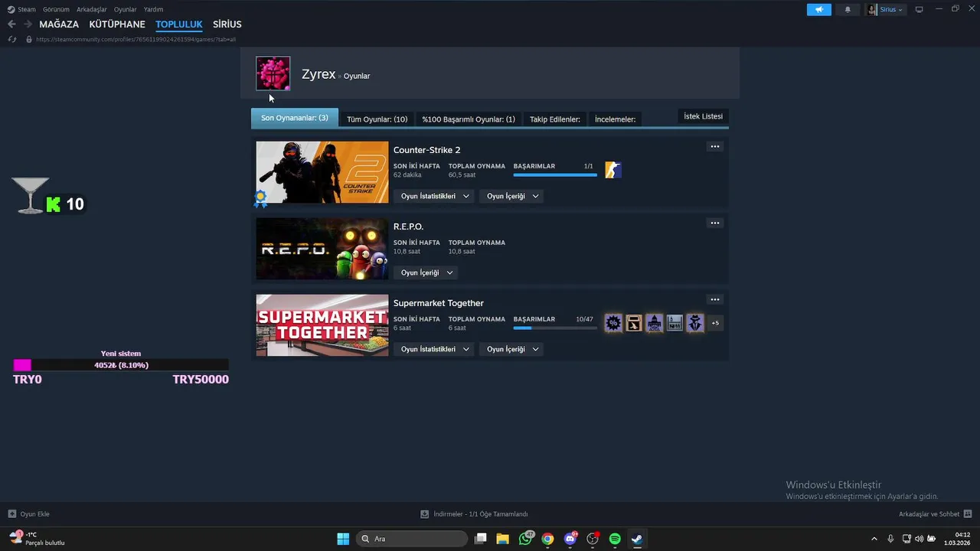This screenshot has height=551, width=980.
Task: Open the Oyunlar menu
Action: click(126, 9)
